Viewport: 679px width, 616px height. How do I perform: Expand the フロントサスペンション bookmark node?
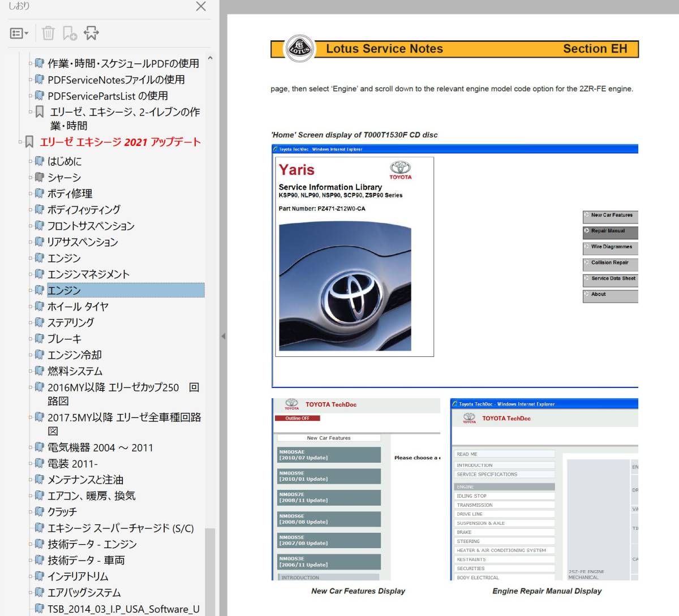pyautogui.click(x=31, y=226)
